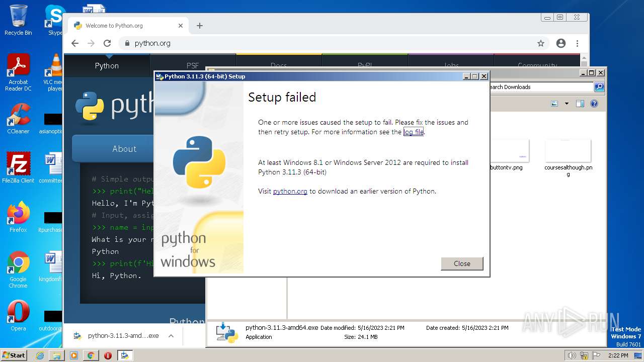The image size is (644, 362).
Task: Click the Opera icon in taskbar
Action: (108, 355)
